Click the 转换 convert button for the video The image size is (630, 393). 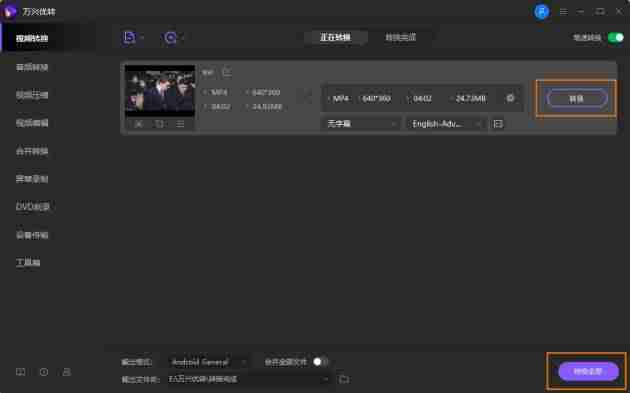pyautogui.click(x=576, y=98)
